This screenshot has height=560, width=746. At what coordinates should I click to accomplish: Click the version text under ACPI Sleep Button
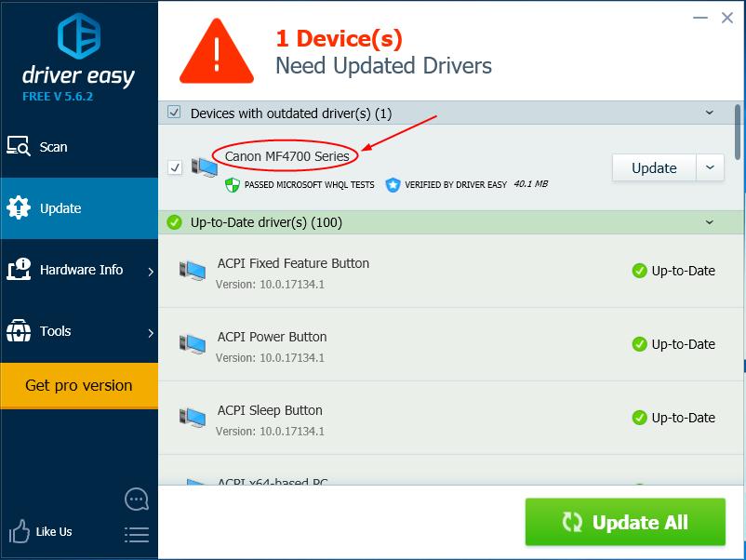270,431
